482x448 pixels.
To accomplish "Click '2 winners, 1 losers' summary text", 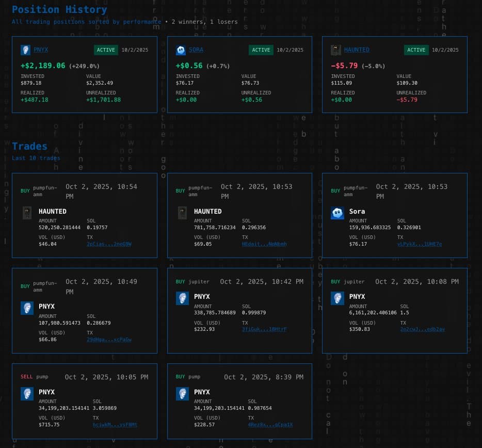I will pyautogui.click(x=204, y=22).
